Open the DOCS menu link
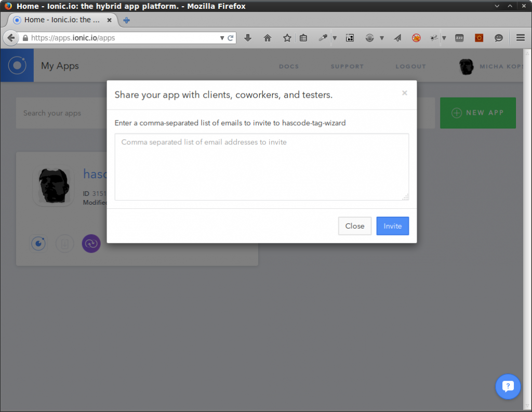The width and height of the screenshot is (532, 412). click(x=289, y=67)
